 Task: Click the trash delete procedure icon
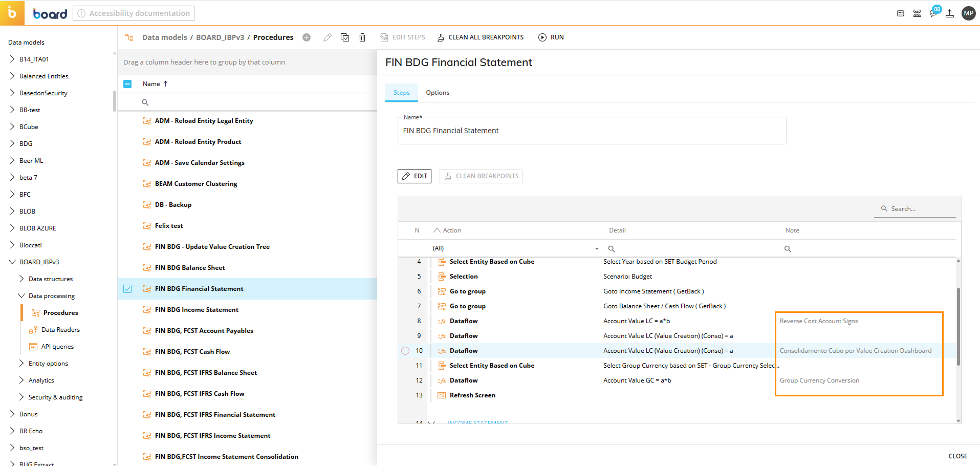362,37
